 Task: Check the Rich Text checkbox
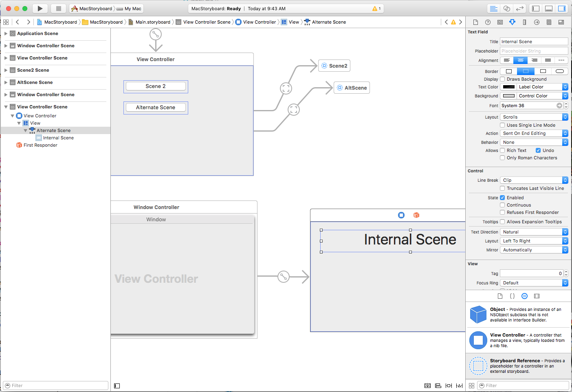[x=502, y=150]
